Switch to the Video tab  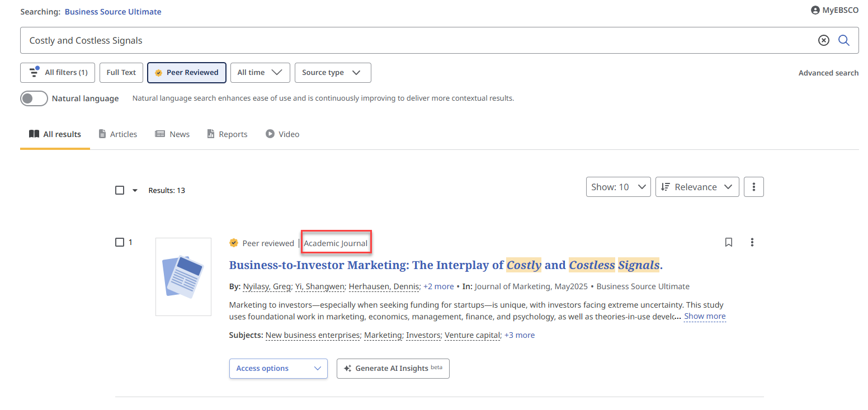[x=282, y=134]
